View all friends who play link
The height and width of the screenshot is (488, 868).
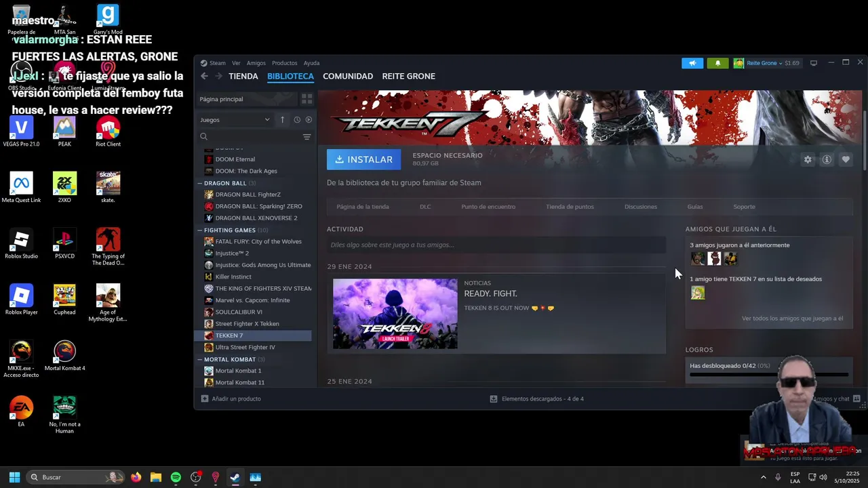[x=792, y=319]
